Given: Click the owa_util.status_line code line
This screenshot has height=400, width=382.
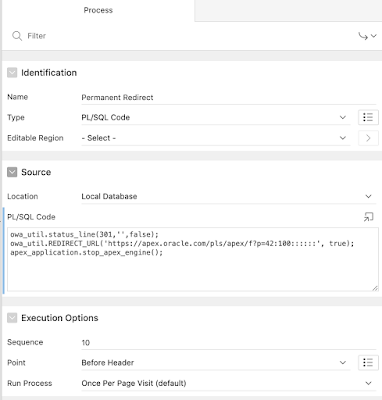Looking at the screenshot, I should pyautogui.click(x=84, y=234).
